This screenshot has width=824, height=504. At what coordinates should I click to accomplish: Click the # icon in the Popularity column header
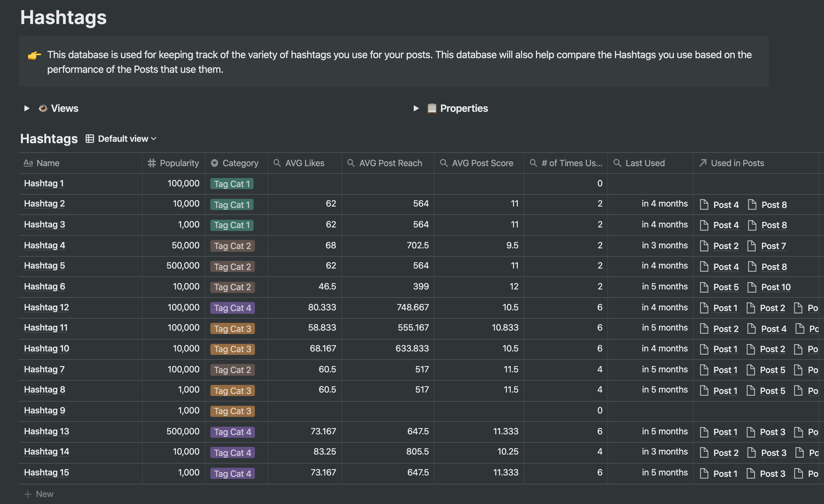tap(151, 163)
